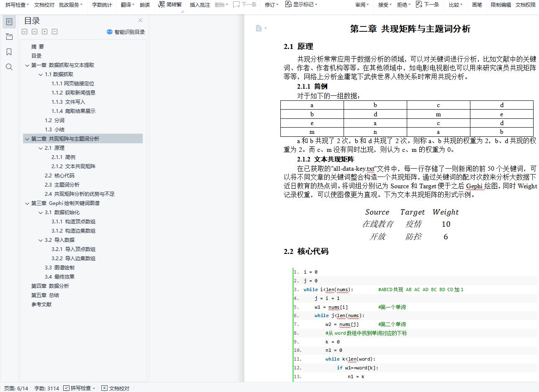Collapse 第一章 数据抓取与文本提取 outline node

click(x=27, y=65)
